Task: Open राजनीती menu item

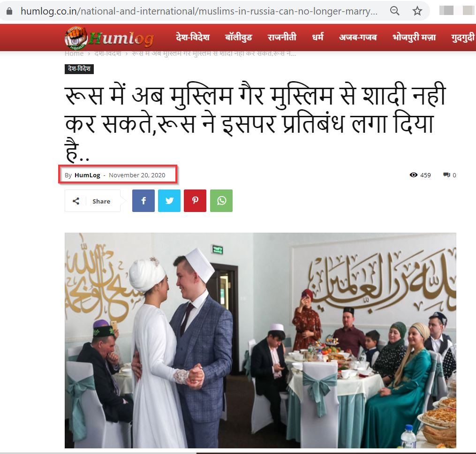Action: click(282, 38)
